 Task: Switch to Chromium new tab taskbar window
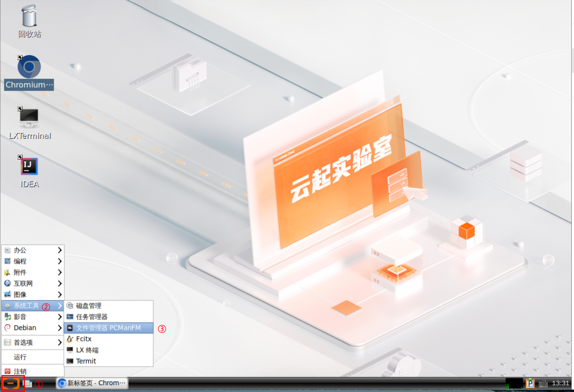(x=92, y=383)
